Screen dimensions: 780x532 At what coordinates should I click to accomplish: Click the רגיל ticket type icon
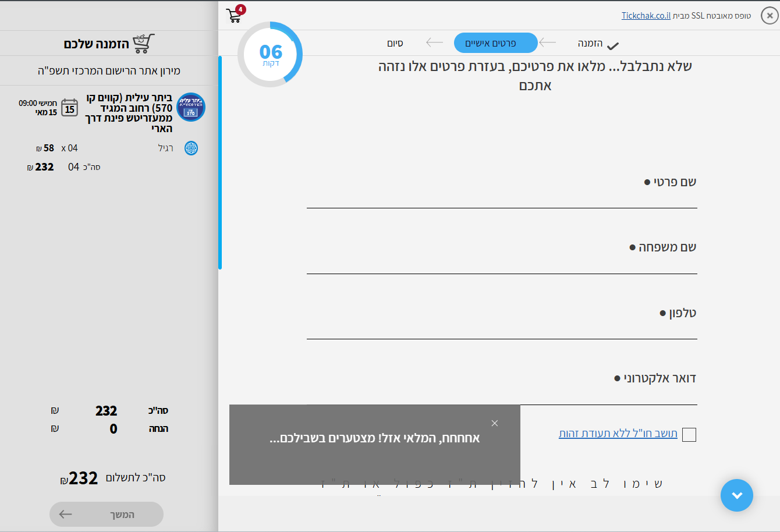[x=191, y=148]
